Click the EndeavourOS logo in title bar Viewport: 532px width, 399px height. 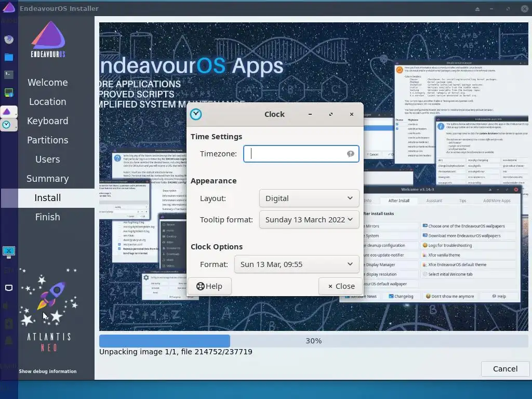click(9, 7)
